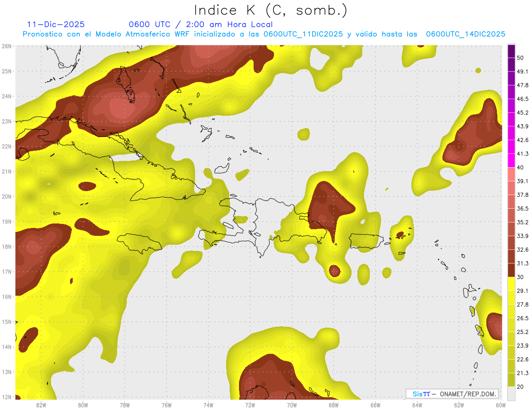Screen dimensions: 532x411
Task: Click the initialization timestamp '0600UTC_11DIC2025'
Action: coord(303,34)
